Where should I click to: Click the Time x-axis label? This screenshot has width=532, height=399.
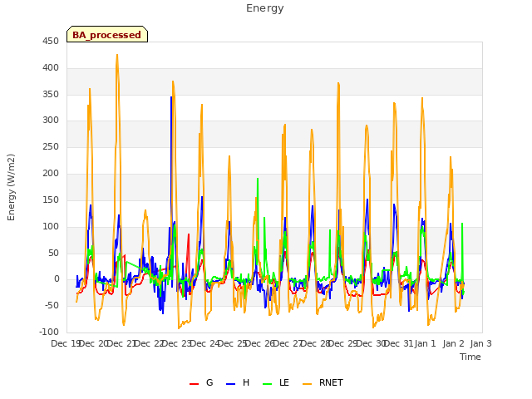click(470, 357)
